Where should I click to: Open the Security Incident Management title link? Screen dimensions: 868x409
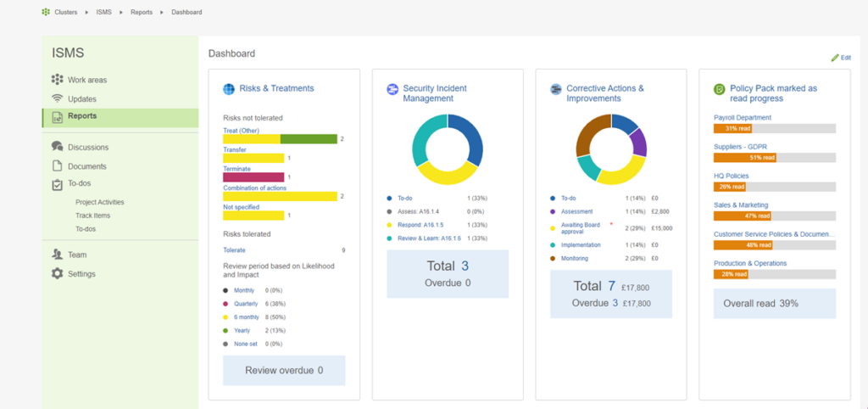(435, 93)
